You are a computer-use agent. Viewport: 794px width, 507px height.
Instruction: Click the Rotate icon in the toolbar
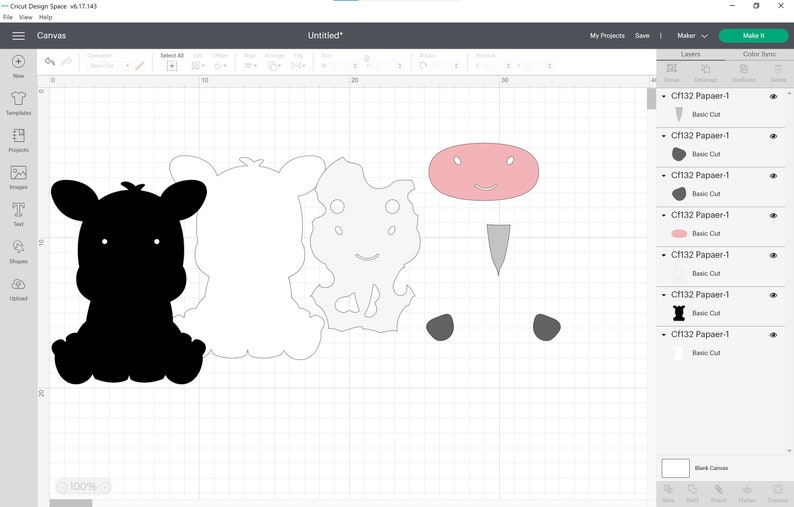(x=423, y=66)
